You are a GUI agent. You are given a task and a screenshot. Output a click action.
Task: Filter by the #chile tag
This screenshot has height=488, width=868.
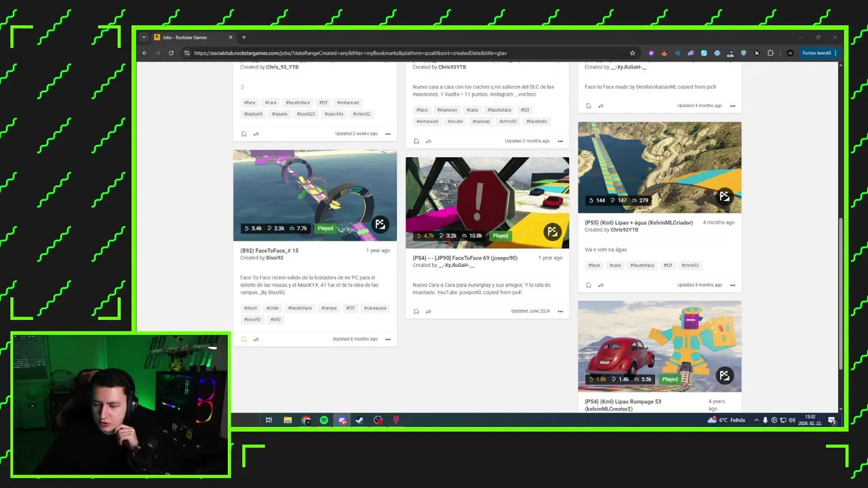tap(272, 308)
